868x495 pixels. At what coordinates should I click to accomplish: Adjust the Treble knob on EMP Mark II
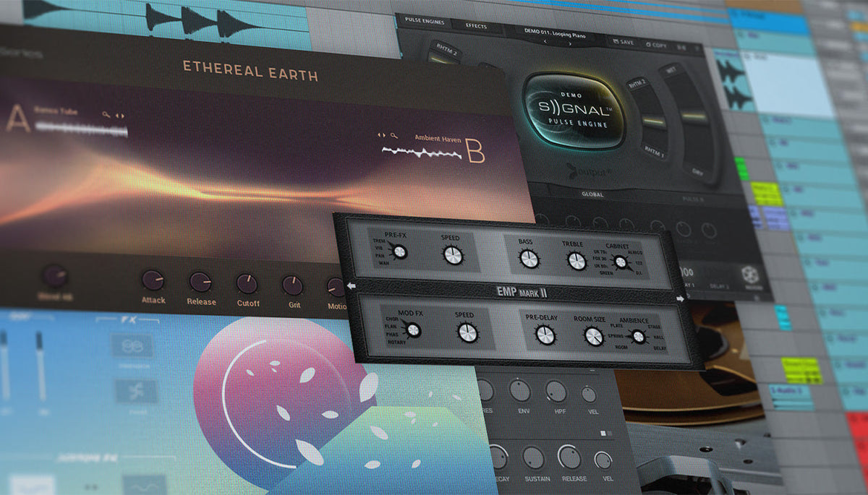(x=576, y=260)
